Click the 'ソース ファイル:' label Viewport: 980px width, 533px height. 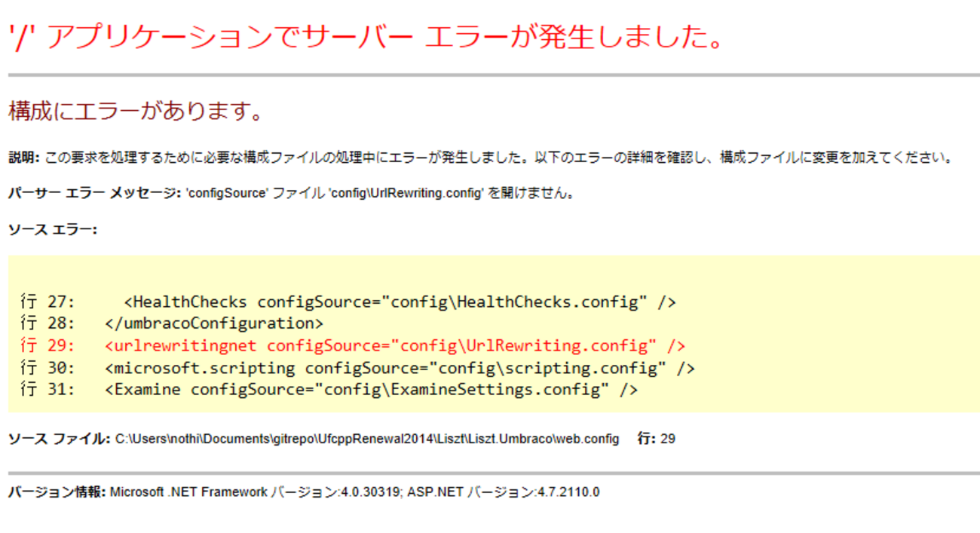60,439
